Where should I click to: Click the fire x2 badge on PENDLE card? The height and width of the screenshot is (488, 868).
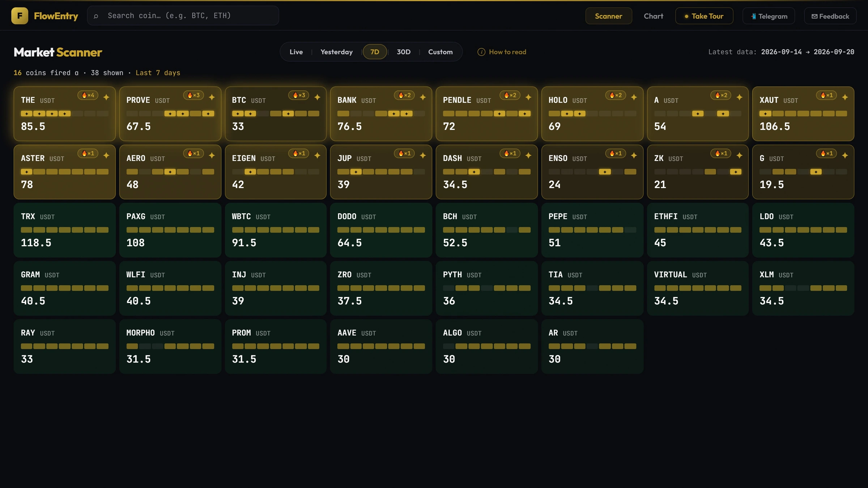510,95
